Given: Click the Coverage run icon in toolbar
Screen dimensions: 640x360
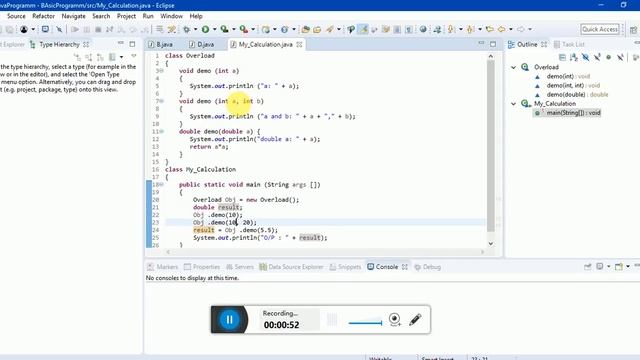Looking at the screenshot, I should tap(224, 29).
